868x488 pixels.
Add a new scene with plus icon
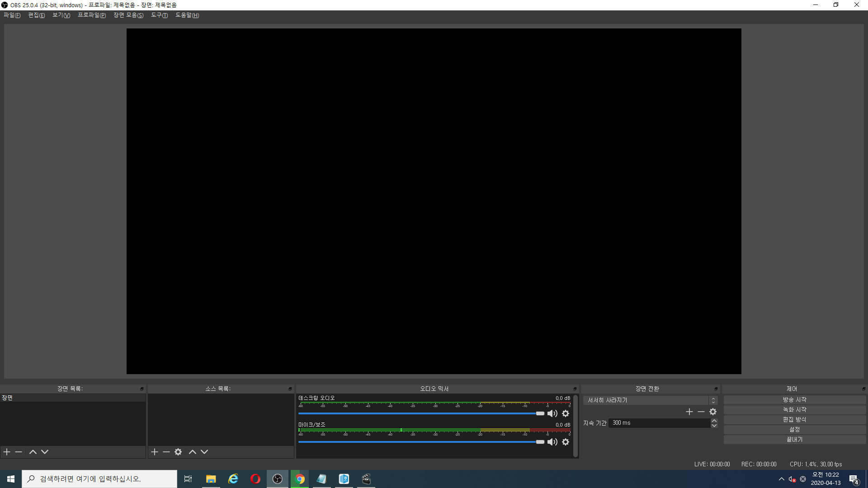(x=7, y=452)
